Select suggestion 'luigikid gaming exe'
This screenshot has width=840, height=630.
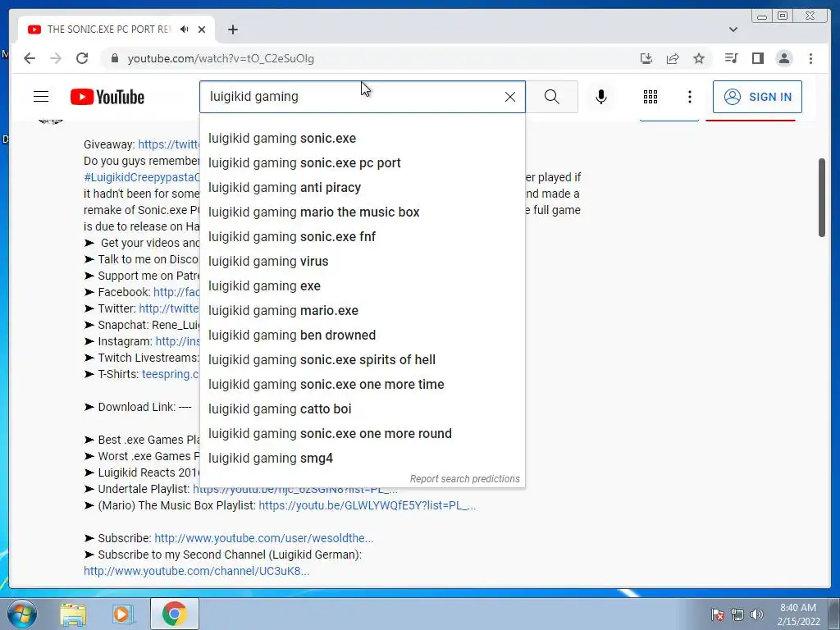click(363, 286)
